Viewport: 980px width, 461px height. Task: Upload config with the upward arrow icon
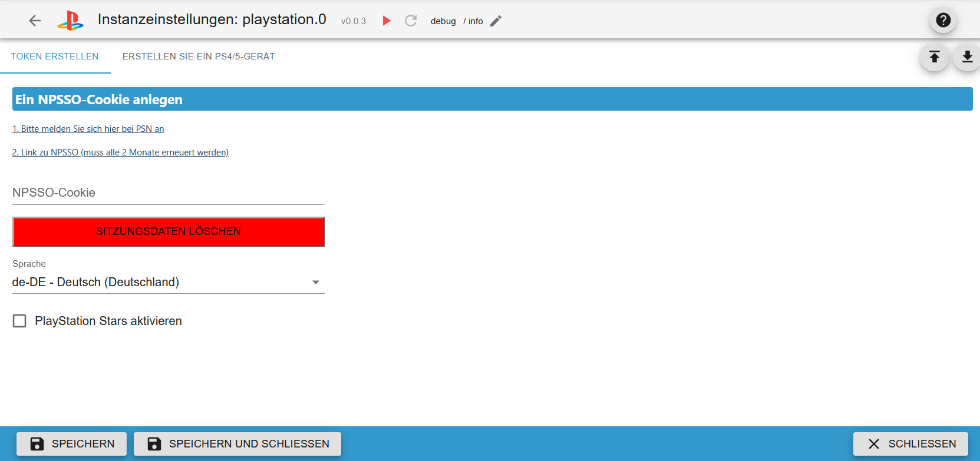pos(935,57)
